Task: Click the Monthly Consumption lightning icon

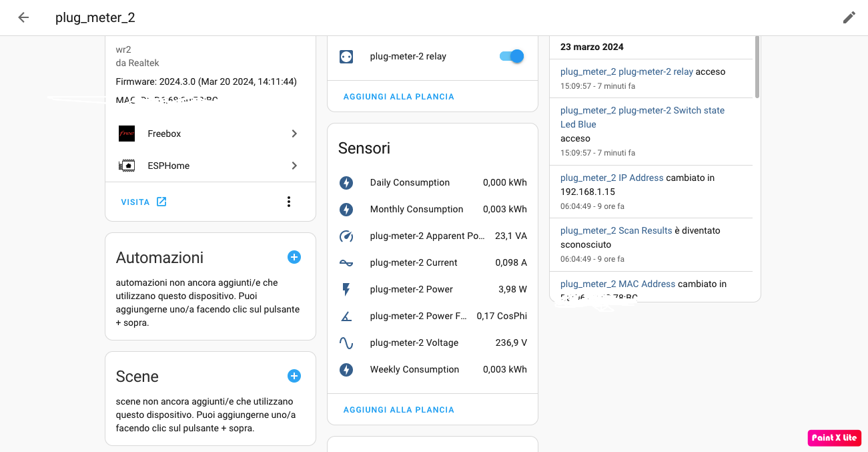Action: (346, 209)
